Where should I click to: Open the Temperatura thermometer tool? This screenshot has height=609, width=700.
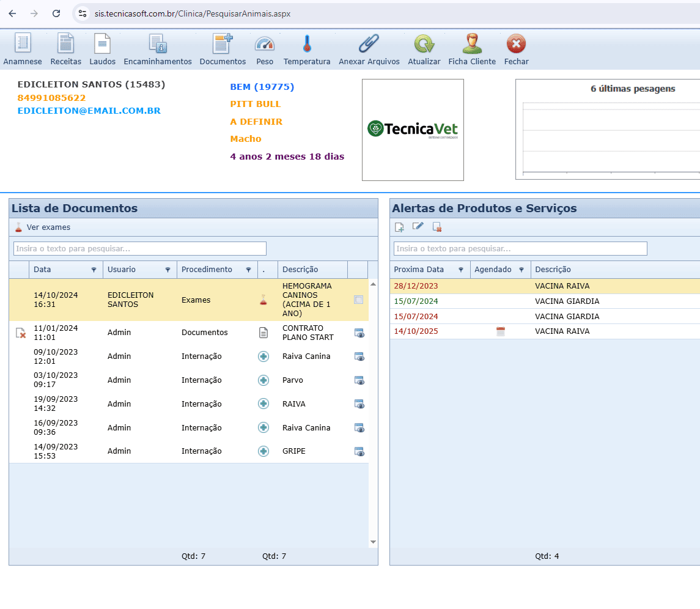tap(307, 44)
